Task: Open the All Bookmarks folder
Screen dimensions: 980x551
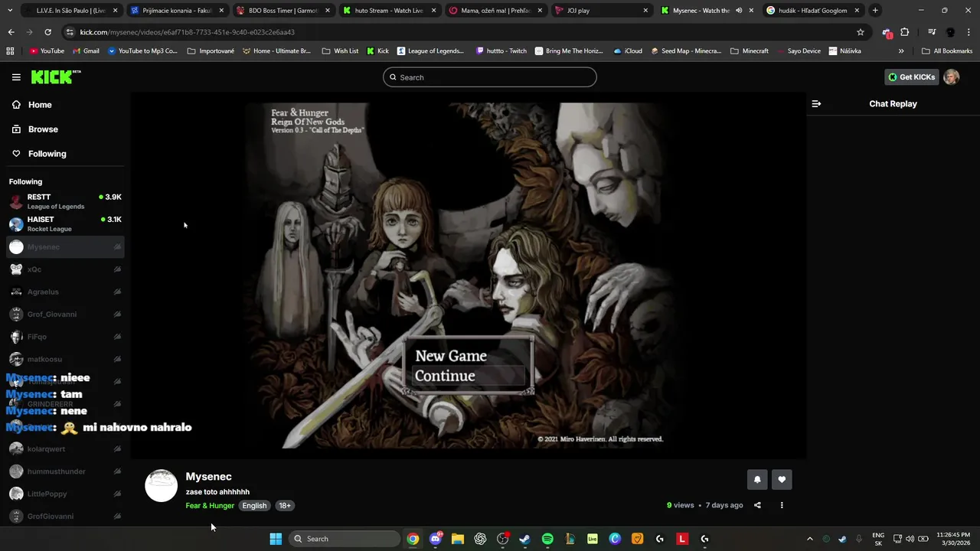Action: (x=947, y=51)
